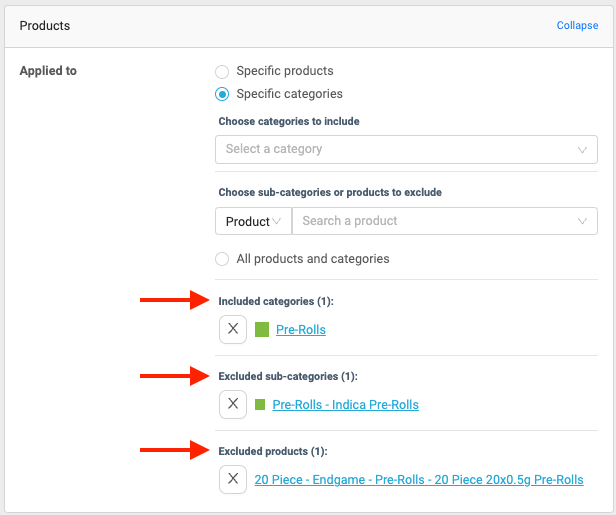Screen dimensions: 616x515
Task: Open the 20 Piece Endgame product link
Action: [419, 480]
